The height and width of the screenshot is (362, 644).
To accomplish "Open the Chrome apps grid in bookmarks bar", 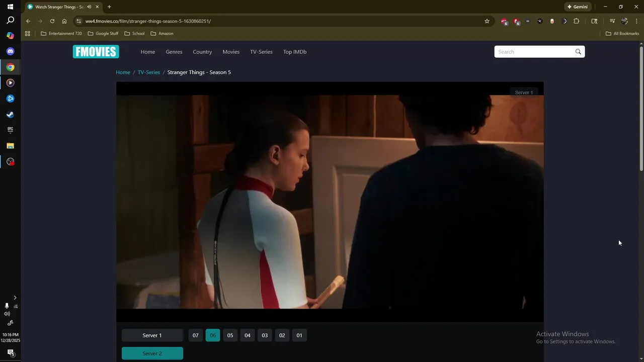I will pyautogui.click(x=28, y=34).
